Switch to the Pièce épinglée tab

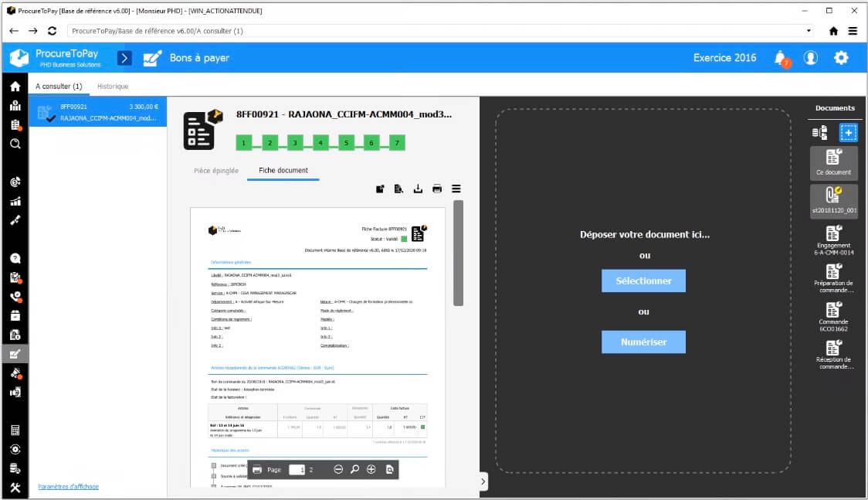(x=216, y=170)
